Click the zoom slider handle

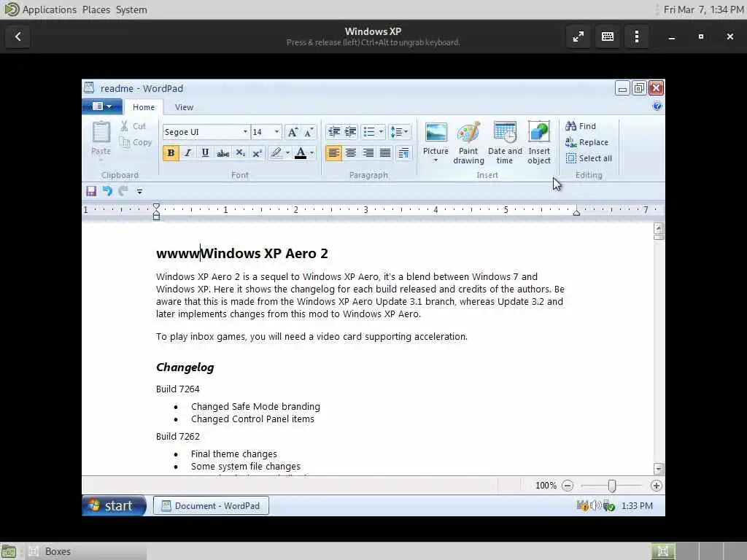(612, 486)
